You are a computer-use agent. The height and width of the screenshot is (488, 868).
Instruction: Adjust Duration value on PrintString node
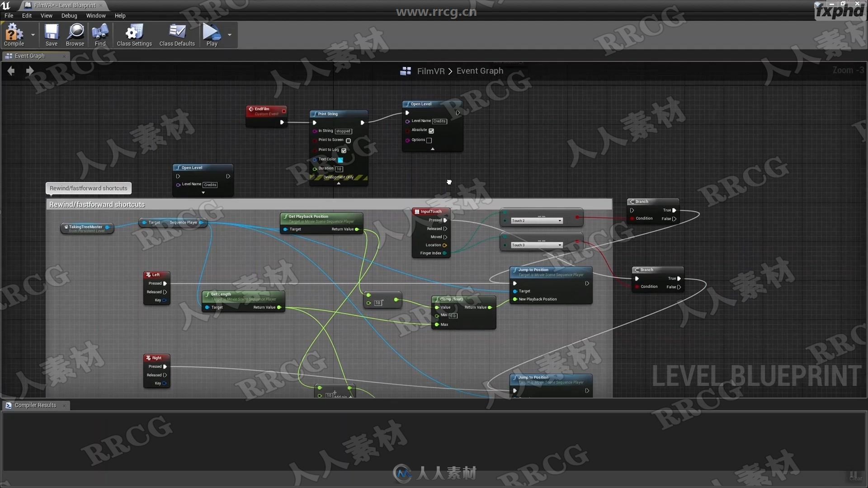(x=340, y=168)
